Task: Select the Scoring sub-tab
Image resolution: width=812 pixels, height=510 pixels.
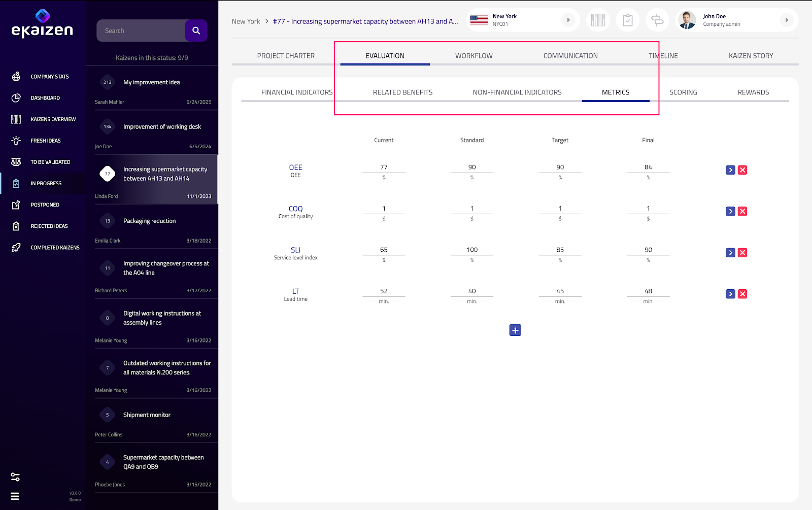Action: point(683,92)
